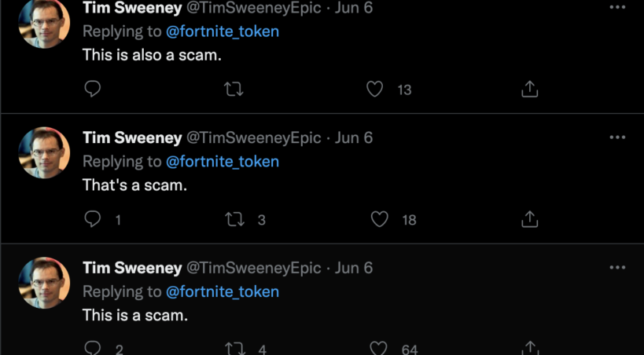The height and width of the screenshot is (355, 644).
Task: Retweet the "This is a scam." tweet
Action: 234,348
